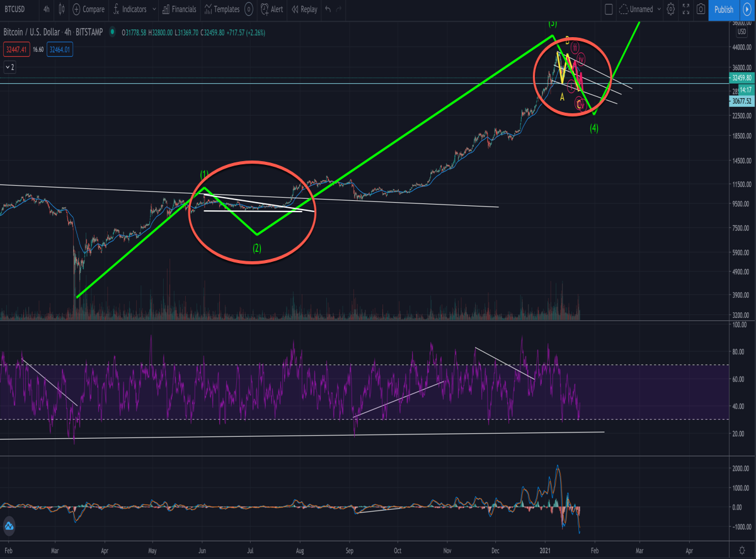Select chart layout square icon
Image resolution: width=756 pixels, height=559 pixels.
(x=609, y=9)
